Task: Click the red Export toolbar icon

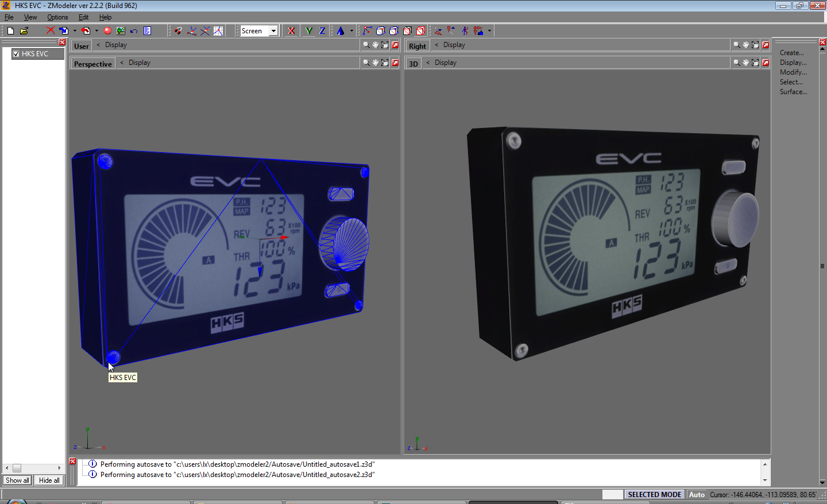Action: point(86,31)
